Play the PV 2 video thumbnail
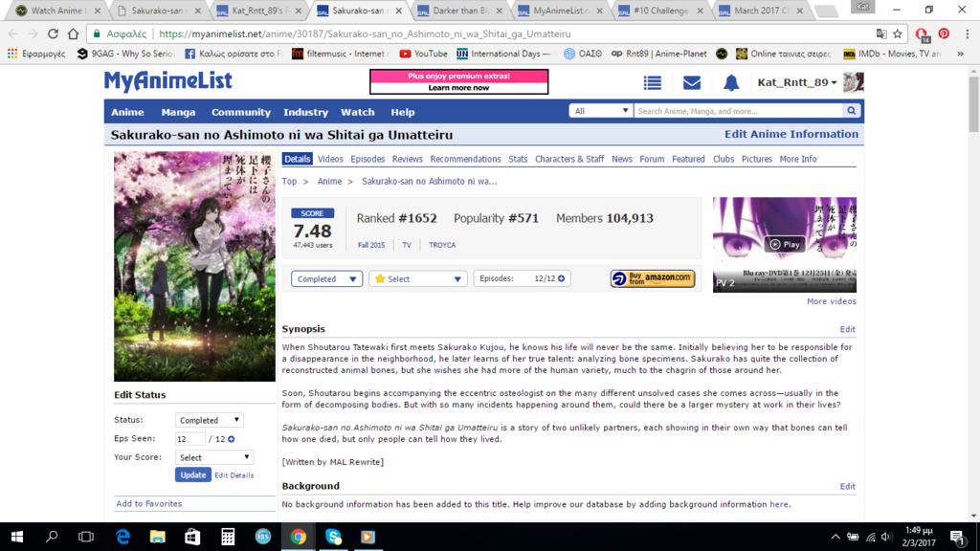Viewport: 980px width, 551px height. click(x=785, y=244)
